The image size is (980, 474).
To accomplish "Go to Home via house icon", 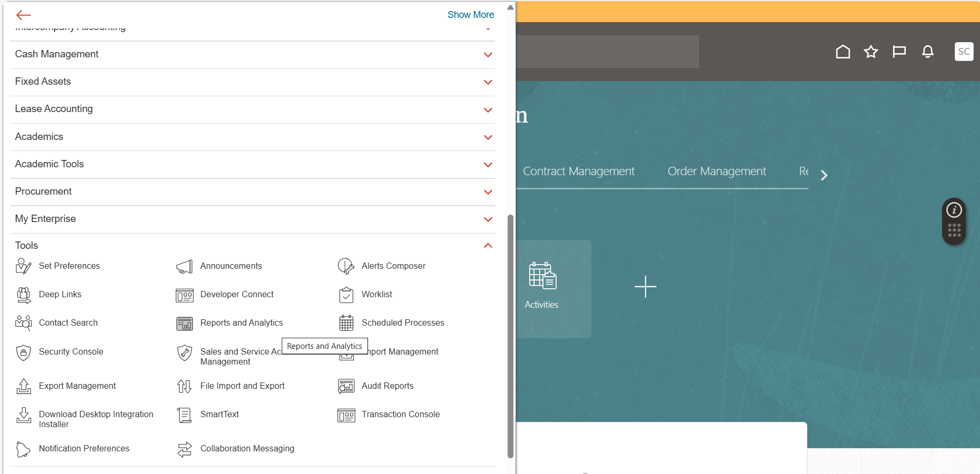I will (x=843, y=52).
